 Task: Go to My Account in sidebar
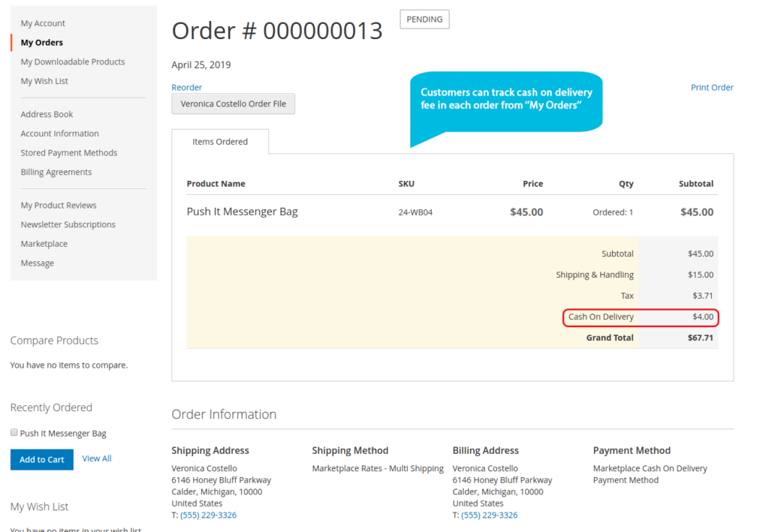click(x=43, y=23)
